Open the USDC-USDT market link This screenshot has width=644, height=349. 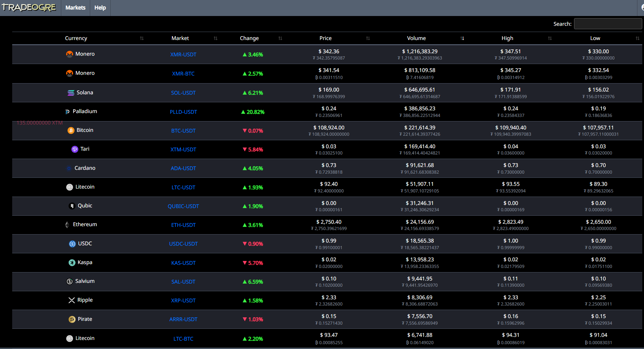[183, 244]
